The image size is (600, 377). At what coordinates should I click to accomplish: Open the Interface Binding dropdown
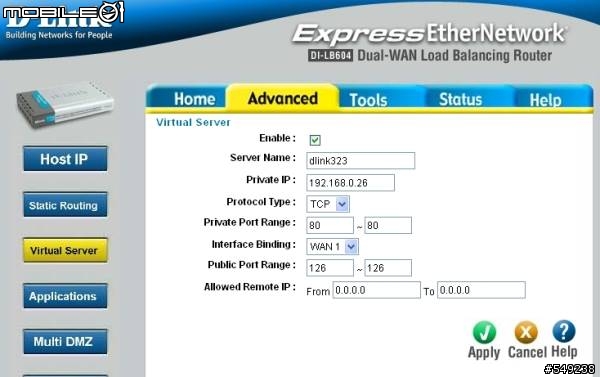[x=332, y=247]
